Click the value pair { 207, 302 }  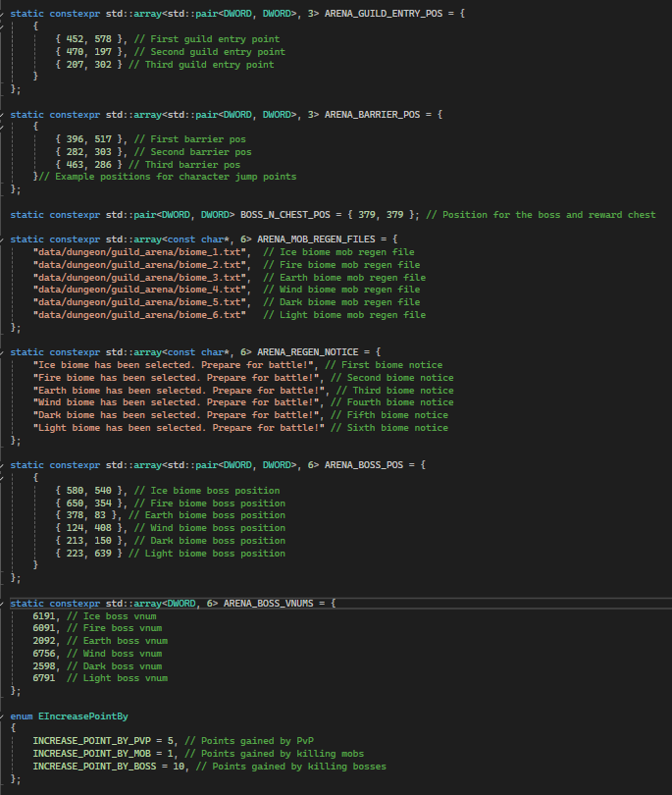click(88, 65)
